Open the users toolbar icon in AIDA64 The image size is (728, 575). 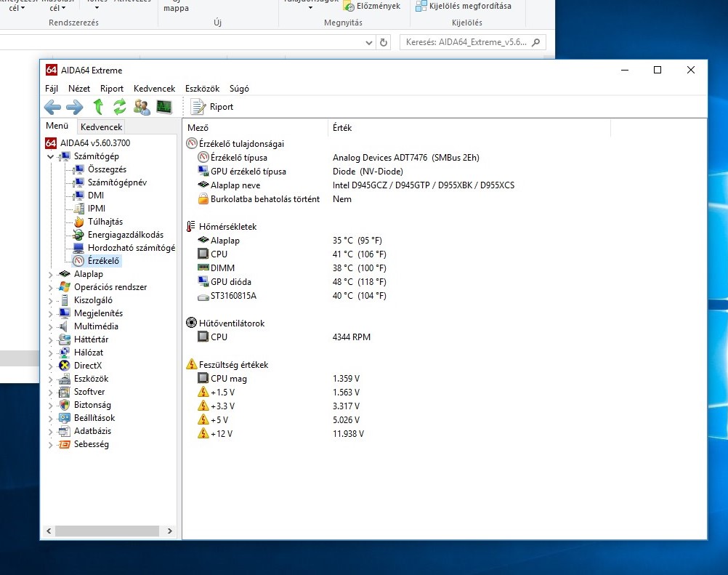point(142,108)
